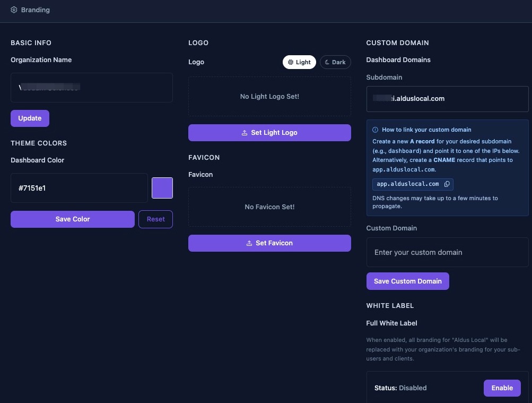Focus the Enter your custom domain field
The image size is (532, 403).
tap(448, 252)
